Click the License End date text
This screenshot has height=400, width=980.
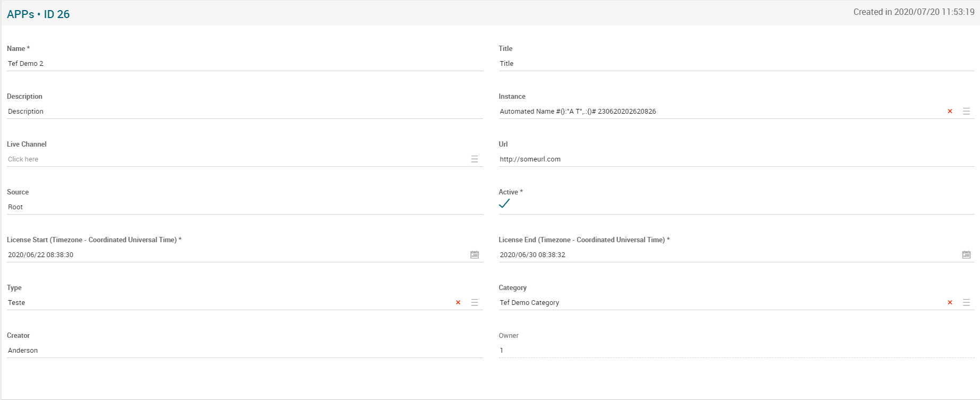[x=532, y=255]
